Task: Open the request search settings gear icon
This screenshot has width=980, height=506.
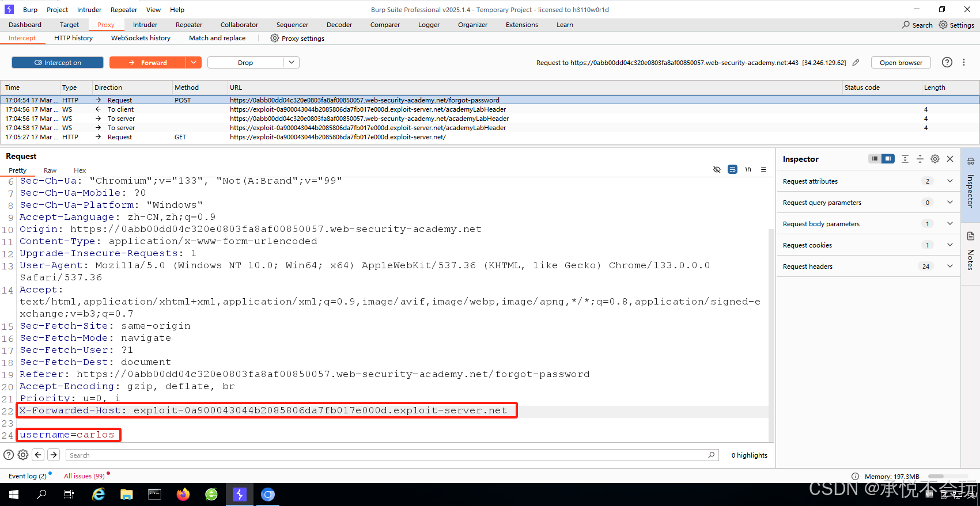Action: 23,455
